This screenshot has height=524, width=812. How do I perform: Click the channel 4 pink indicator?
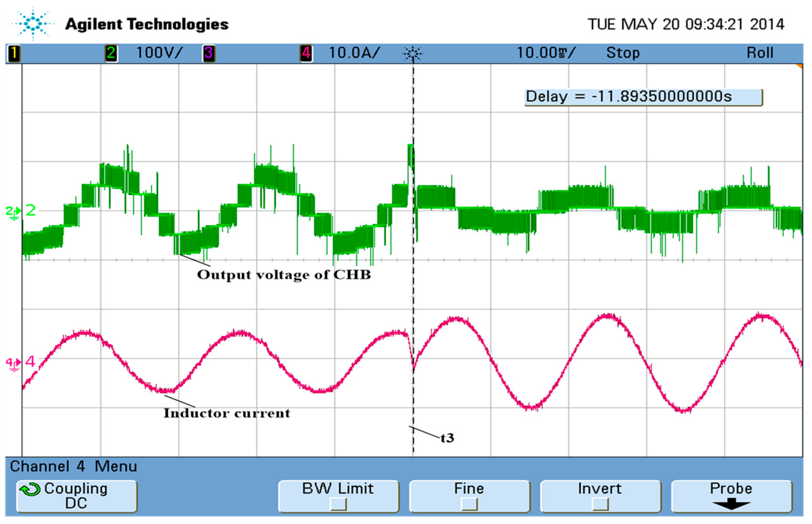[306, 54]
